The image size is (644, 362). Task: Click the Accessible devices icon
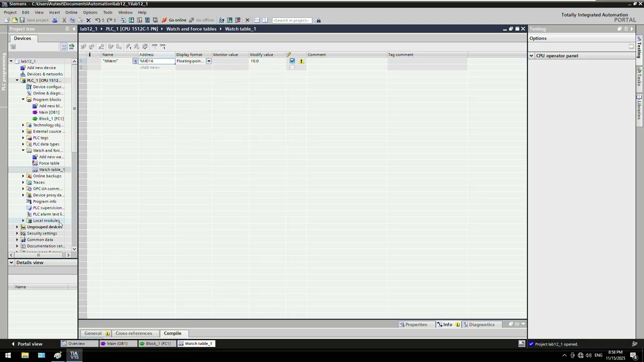(x=221, y=20)
